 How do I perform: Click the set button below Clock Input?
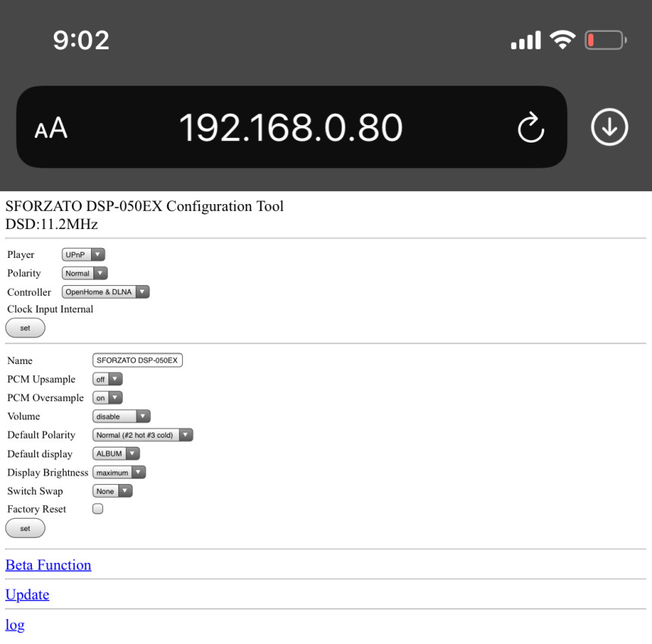click(25, 328)
